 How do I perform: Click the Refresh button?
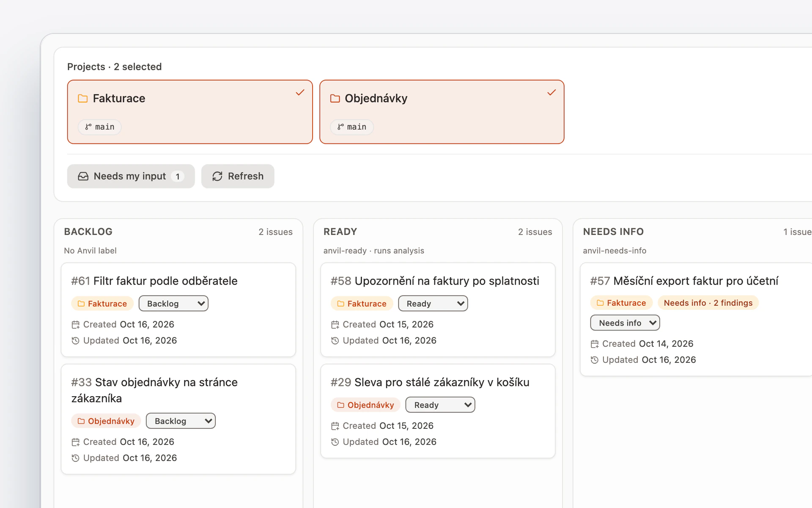[x=238, y=177]
